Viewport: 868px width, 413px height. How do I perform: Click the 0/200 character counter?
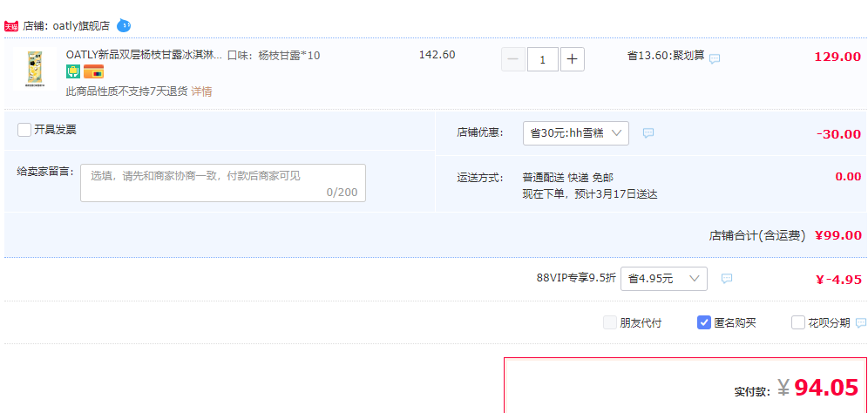pyautogui.click(x=342, y=193)
